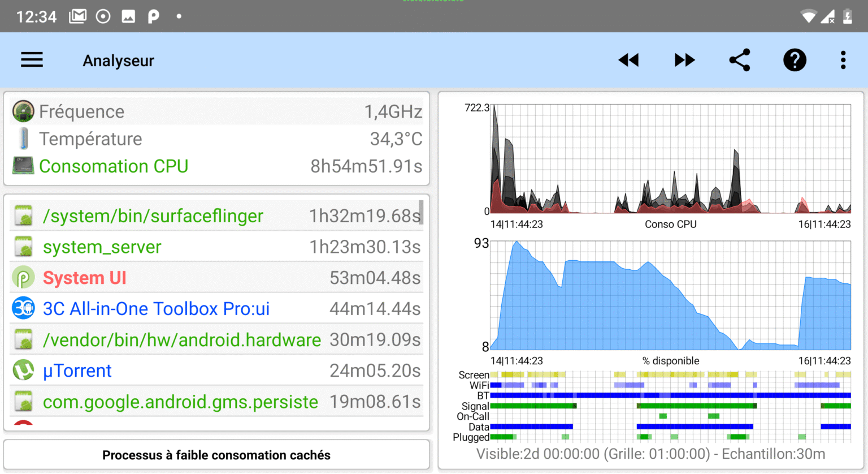Tap the fast-forward double-arrow icon
The image size is (868, 474).
[x=684, y=60]
